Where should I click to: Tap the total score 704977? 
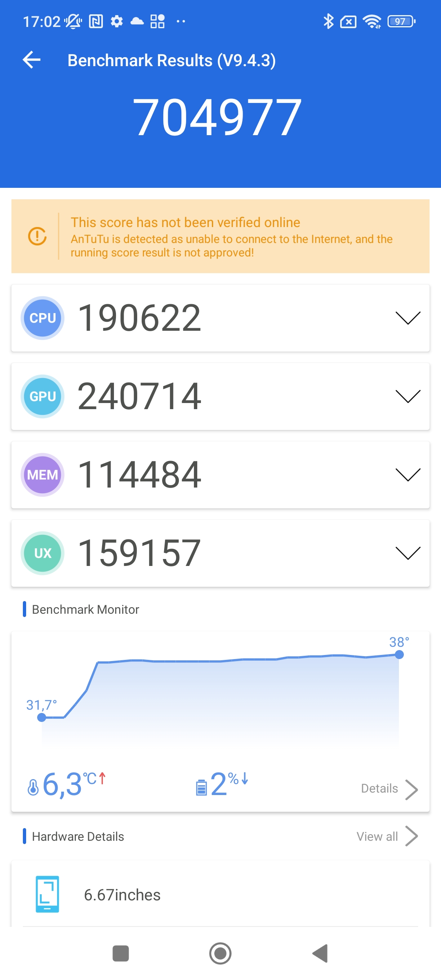click(x=217, y=118)
